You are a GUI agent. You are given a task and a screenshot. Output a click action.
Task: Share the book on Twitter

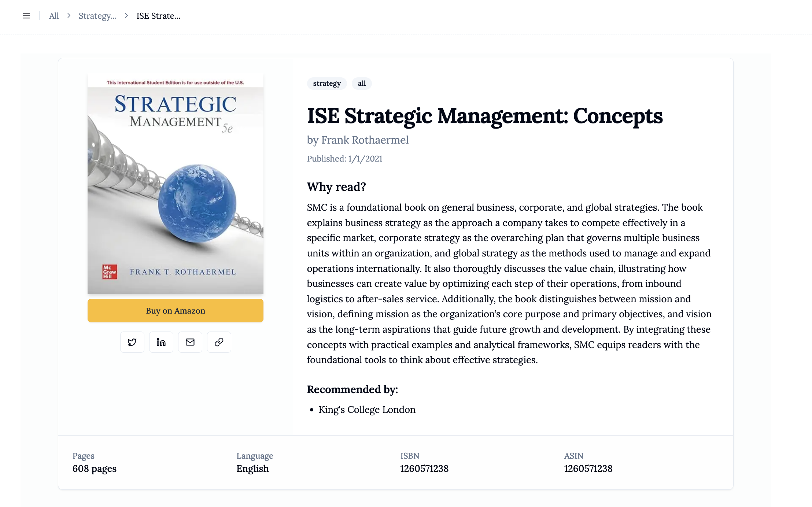(132, 342)
